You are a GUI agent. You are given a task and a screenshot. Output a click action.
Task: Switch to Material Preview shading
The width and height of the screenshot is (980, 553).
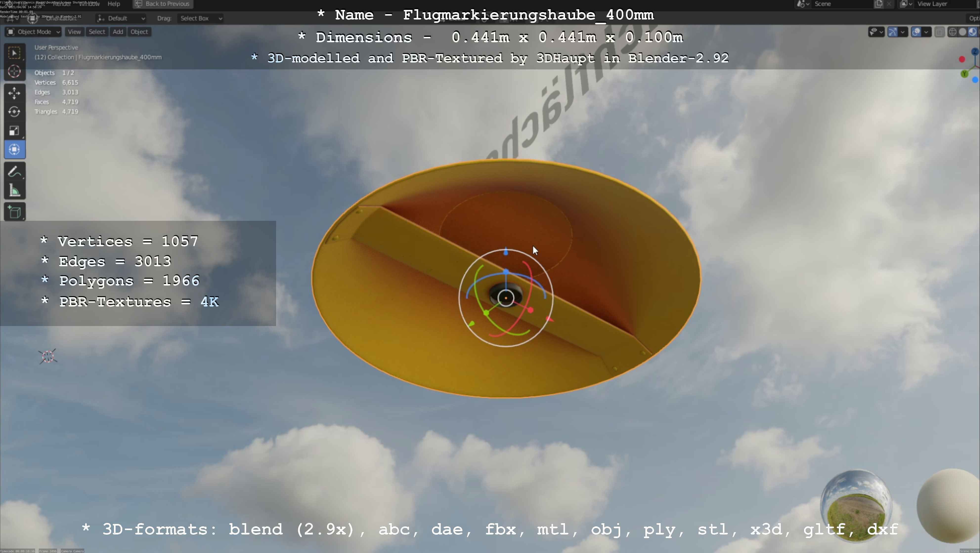972,32
